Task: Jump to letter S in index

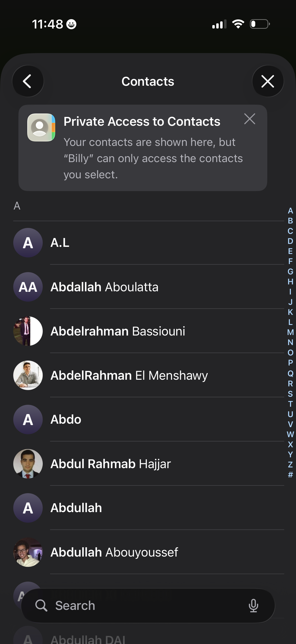Action: tap(290, 394)
